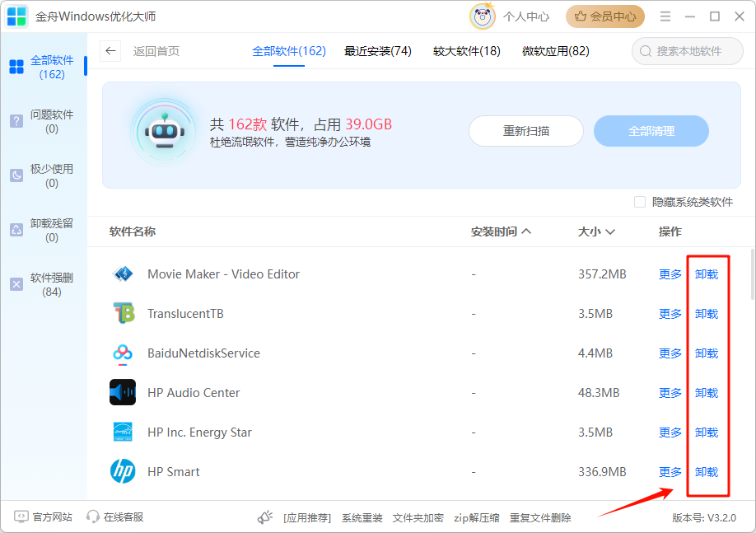Click the megaphone announcement icon

(264, 517)
